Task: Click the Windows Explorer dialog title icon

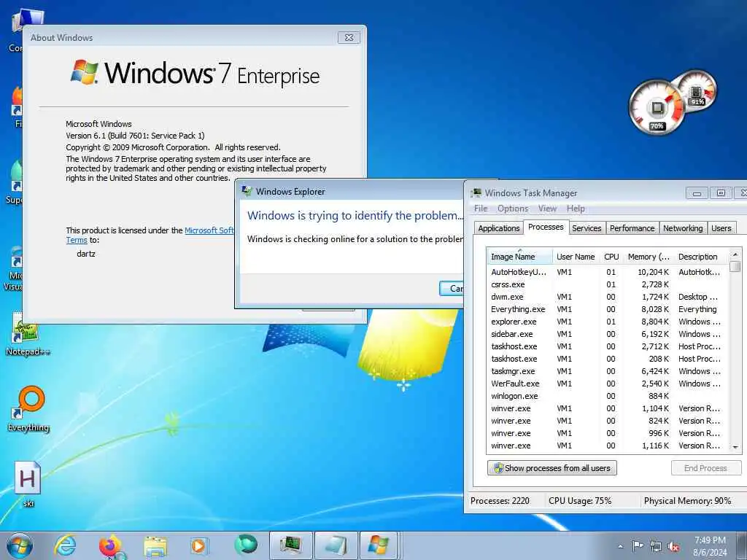Action: (247, 191)
